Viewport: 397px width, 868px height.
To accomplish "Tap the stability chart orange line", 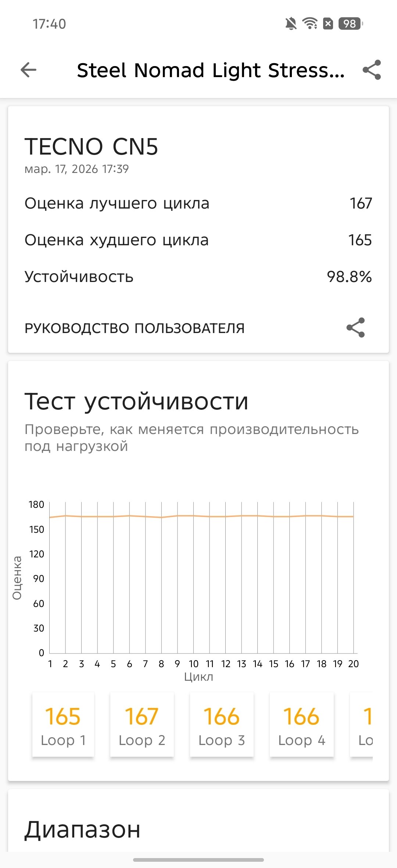I will (201, 516).
